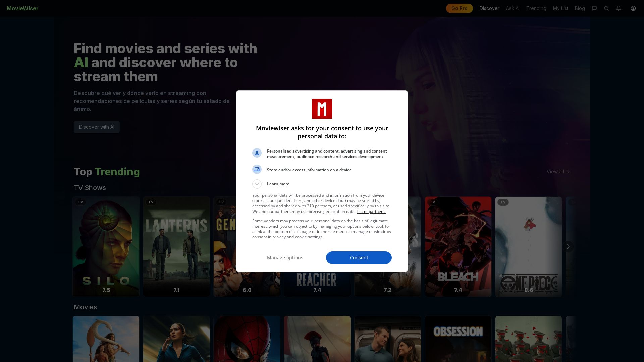Click the search magnifier icon
The height and width of the screenshot is (362, 644).
(606, 8)
